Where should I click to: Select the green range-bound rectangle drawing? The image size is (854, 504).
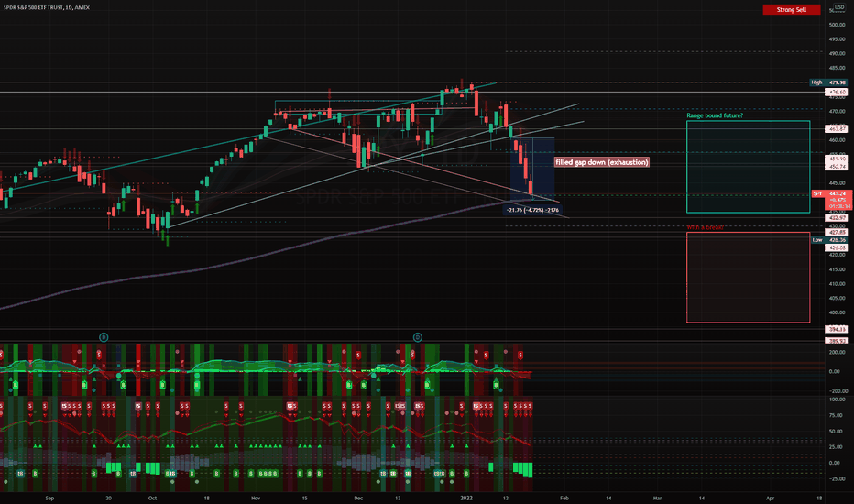(x=748, y=167)
